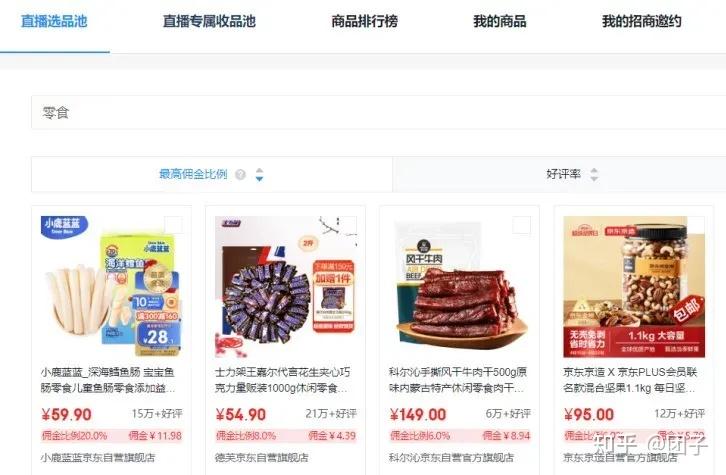This screenshot has width=726, height=475.
Task: Check the 京东京造 混合坚果 product checkbox
Action: 696,225
